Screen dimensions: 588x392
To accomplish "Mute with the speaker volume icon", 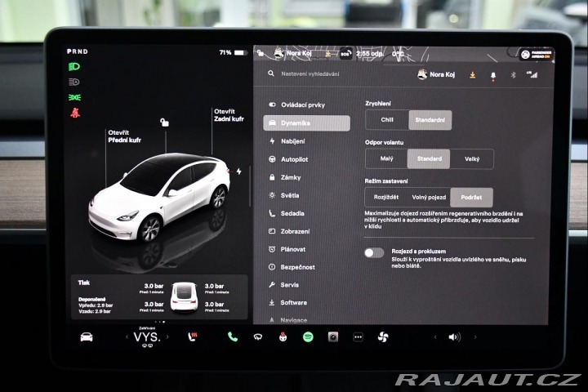I will (455, 336).
